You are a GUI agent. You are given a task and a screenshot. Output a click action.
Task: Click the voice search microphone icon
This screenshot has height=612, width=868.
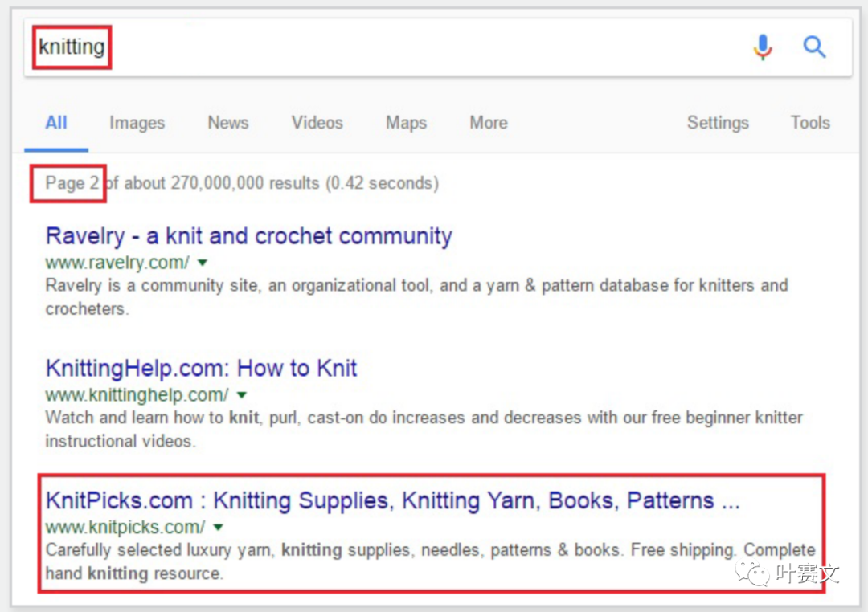[763, 47]
